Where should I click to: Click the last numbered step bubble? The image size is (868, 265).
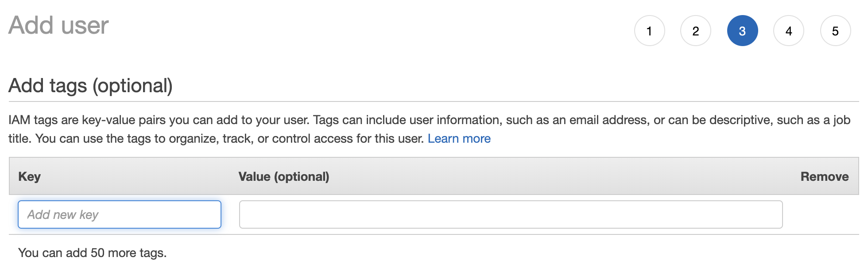click(x=835, y=31)
